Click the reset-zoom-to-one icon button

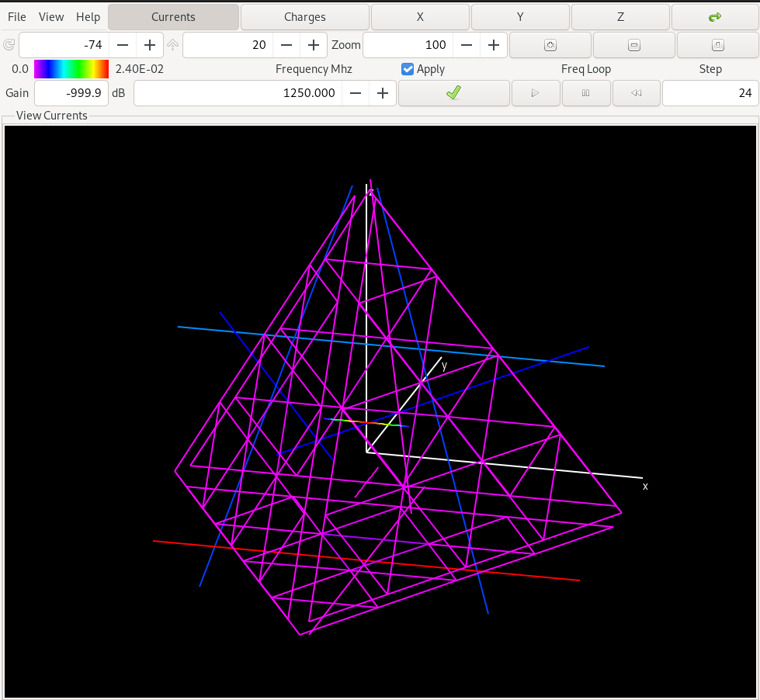tap(717, 45)
